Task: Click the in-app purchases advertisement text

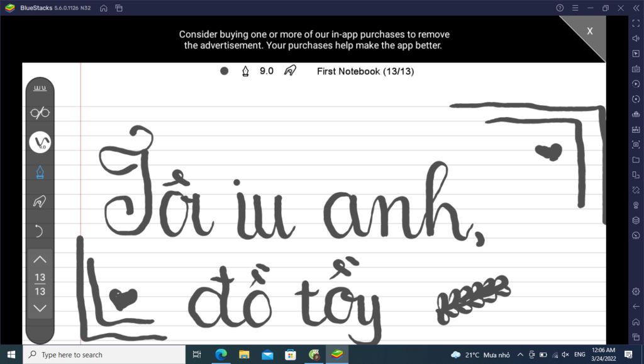Action: click(x=314, y=40)
